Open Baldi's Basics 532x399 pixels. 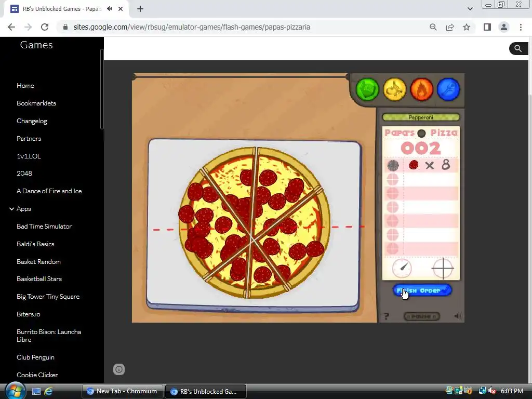point(35,244)
